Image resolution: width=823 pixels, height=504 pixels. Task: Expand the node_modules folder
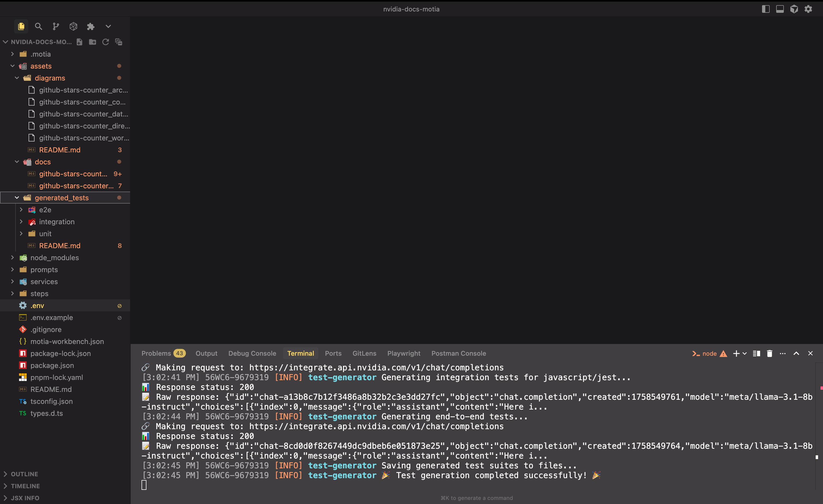[54, 257]
